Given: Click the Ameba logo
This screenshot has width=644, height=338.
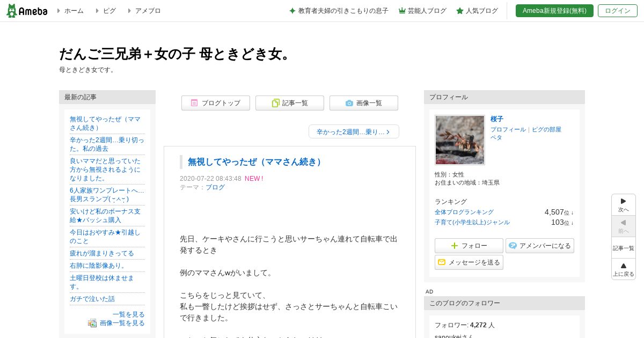Looking at the screenshot, I should (27, 11).
